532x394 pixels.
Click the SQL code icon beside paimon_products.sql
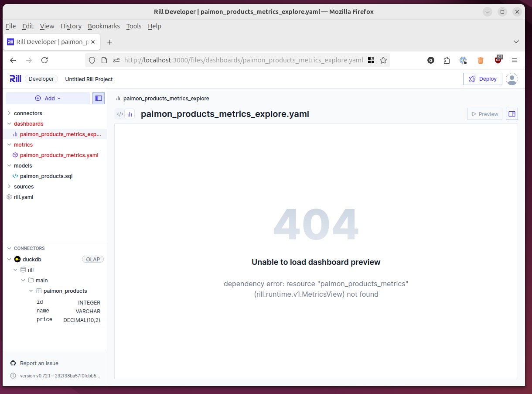15,176
